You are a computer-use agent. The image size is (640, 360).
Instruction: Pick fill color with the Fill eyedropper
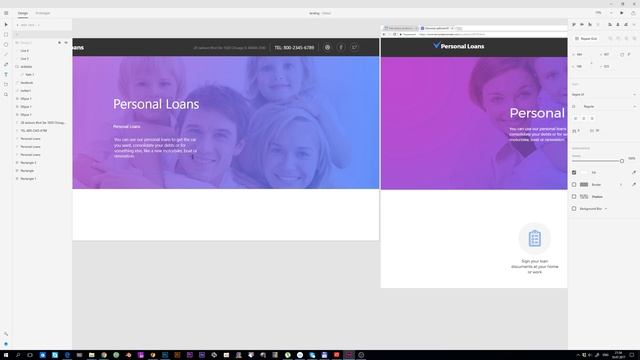click(634, 173)
